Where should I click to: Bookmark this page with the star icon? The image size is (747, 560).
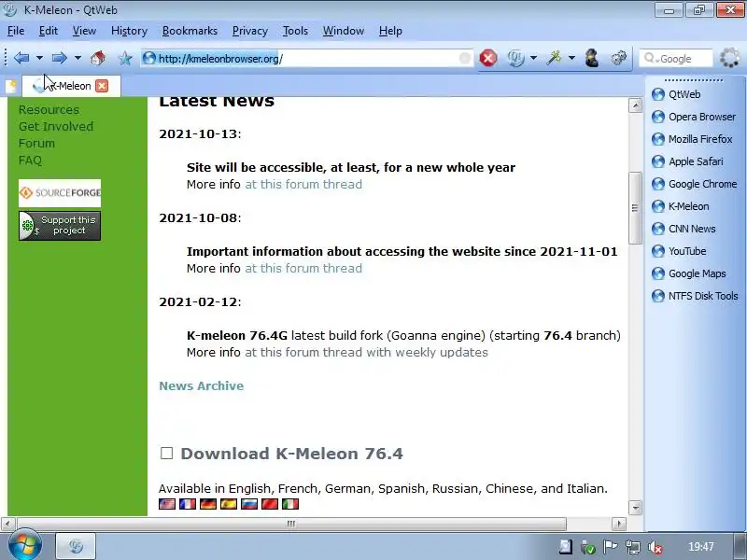125,59
